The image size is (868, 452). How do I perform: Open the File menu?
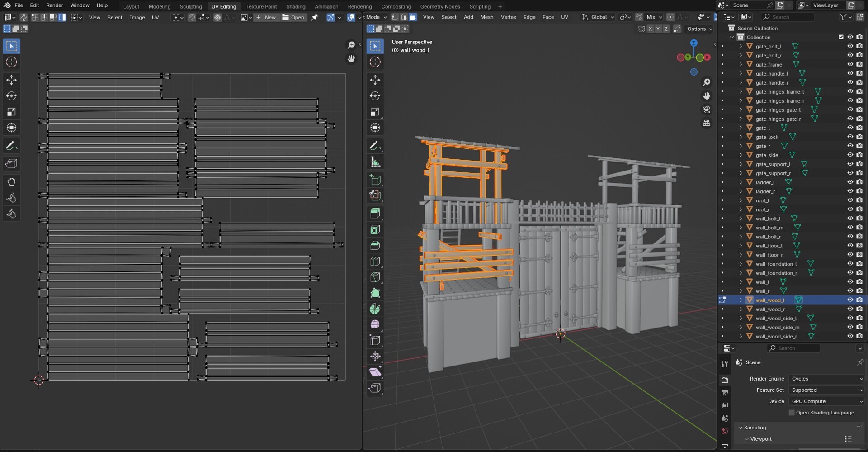[x=19, y=5]
